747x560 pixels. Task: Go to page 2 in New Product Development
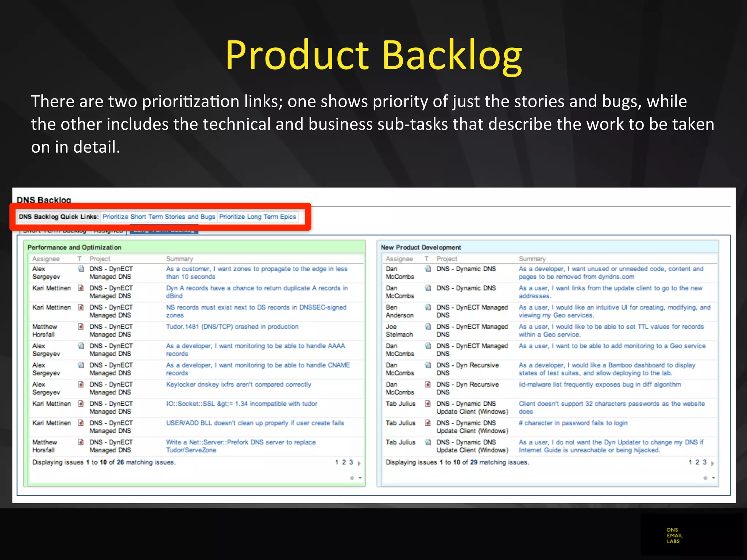(x=697, y=462)
